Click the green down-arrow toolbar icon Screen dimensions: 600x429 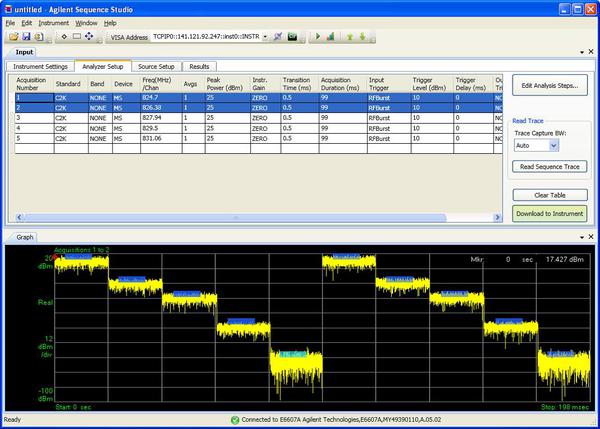[x=360, y=37]
